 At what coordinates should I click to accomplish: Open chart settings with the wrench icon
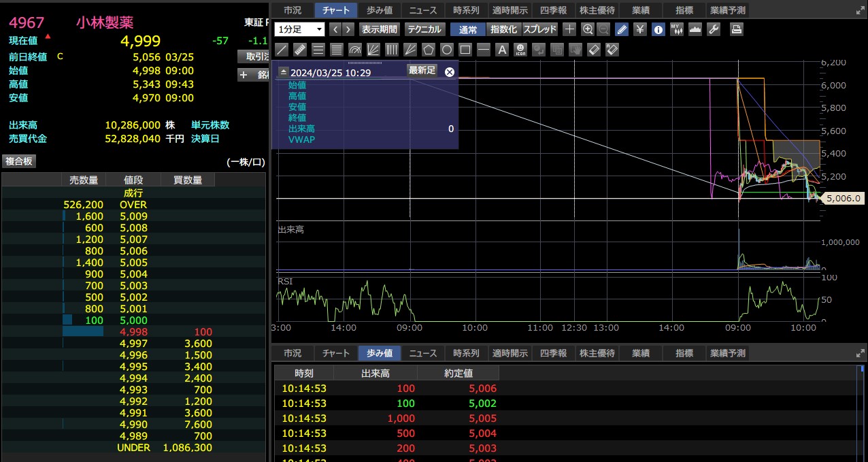coord(714,29)
